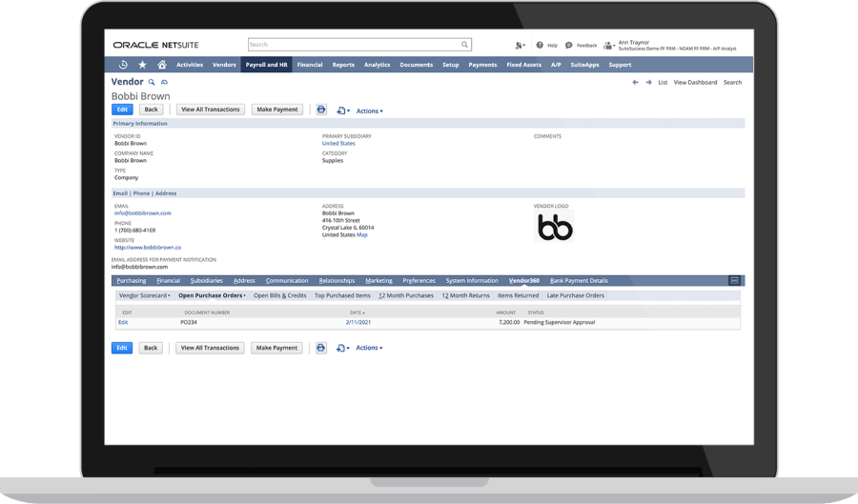
Task: Open the Activities menu
Action: pyautogui.click(x=190, y=65)
